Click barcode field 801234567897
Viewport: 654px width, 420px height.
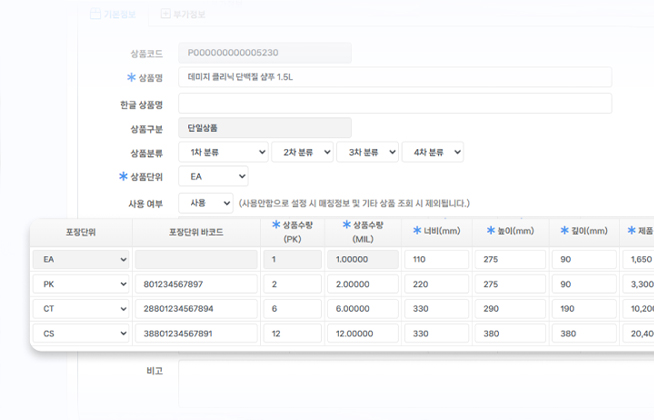tap(196, 284)
